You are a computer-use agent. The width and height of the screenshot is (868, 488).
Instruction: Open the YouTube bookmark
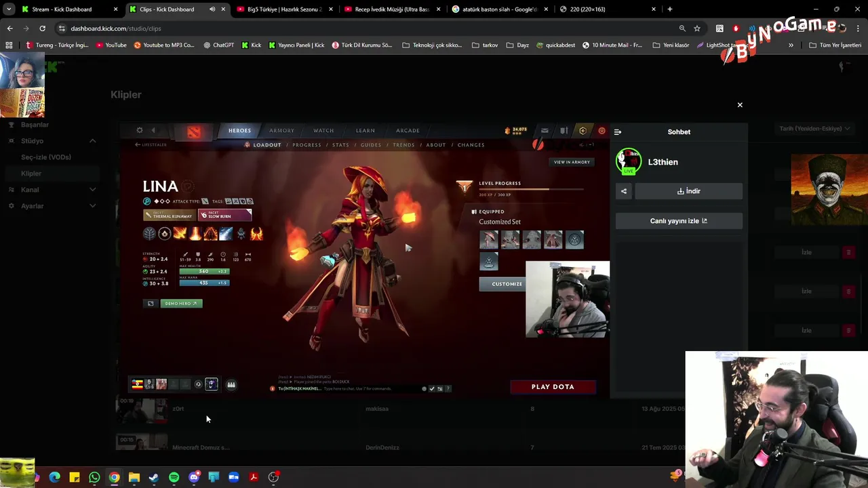coord(111,45)
